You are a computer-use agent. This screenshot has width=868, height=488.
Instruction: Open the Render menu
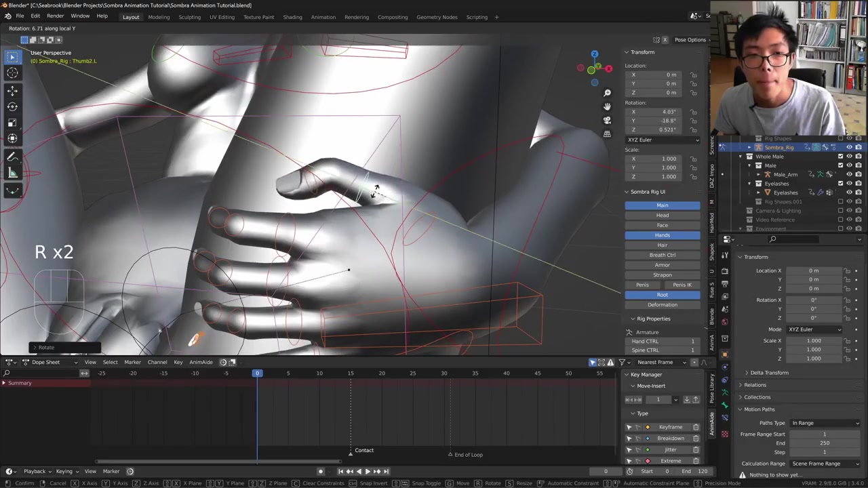tap(55, 16)
